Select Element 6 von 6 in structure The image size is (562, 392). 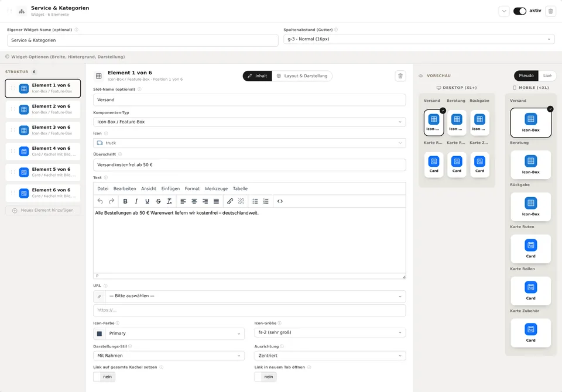point(43,193)
